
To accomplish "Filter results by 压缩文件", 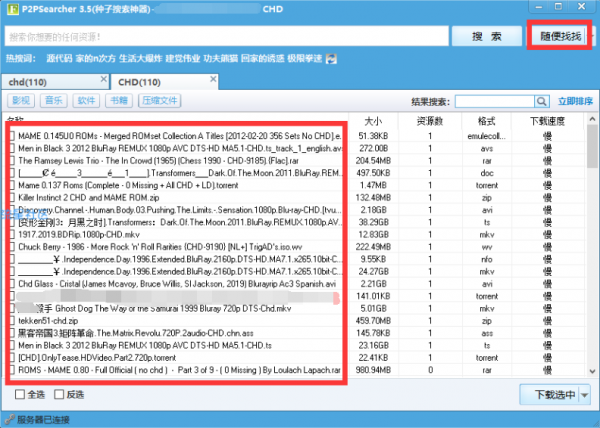I will [x=160, y=101].
